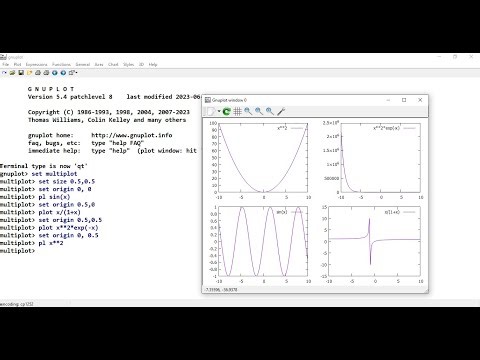Click the third magnifier autoscale icon
This screenshot has height=360, width=480.
[x=270, y=111]
